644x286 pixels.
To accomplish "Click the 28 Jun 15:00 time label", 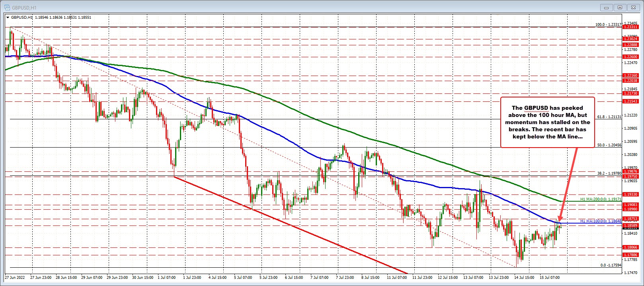I will (66, 277).
